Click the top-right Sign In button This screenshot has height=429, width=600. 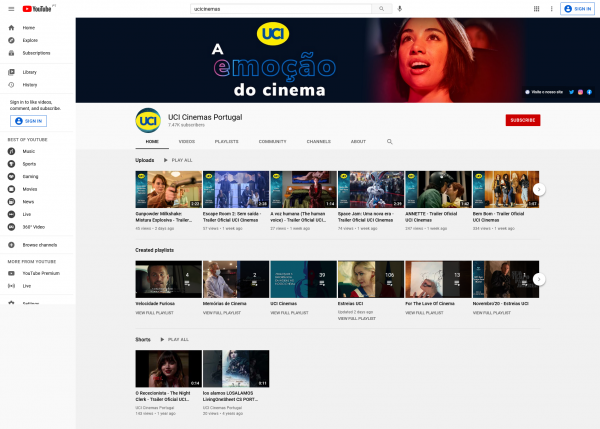point(577,9)
